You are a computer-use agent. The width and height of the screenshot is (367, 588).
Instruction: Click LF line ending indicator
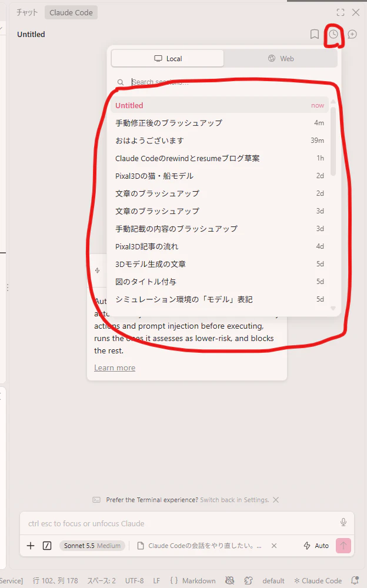[x=156, y=581]
